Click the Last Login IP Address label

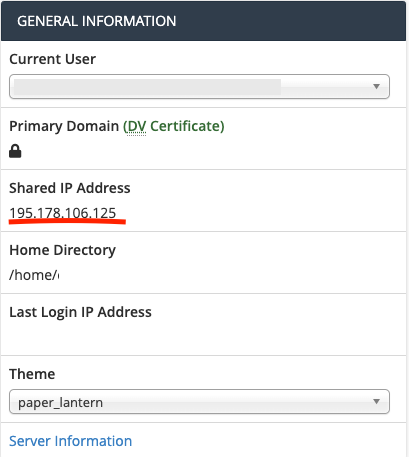(80, 312)
